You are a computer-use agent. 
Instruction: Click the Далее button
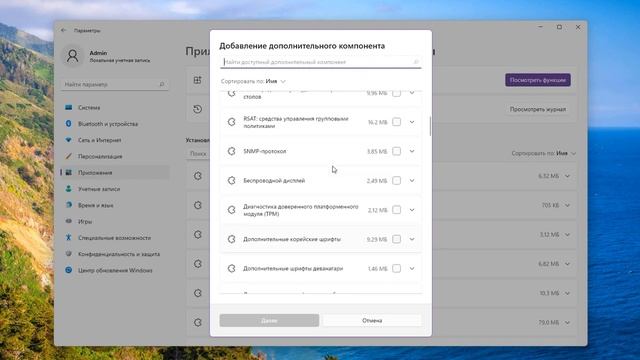point(269,320)
